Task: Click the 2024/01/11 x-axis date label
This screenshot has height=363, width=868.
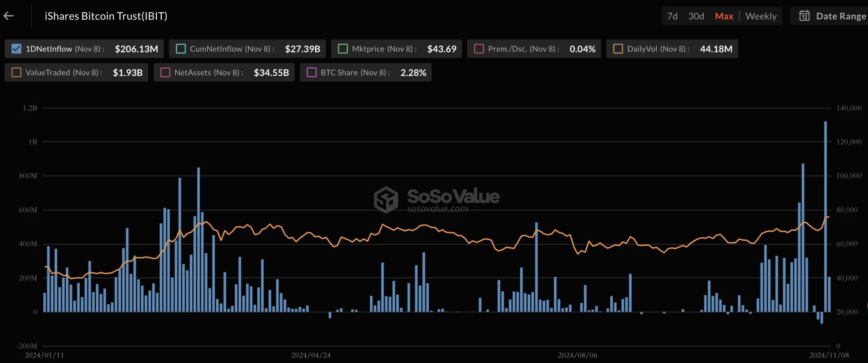Action: 44,355
